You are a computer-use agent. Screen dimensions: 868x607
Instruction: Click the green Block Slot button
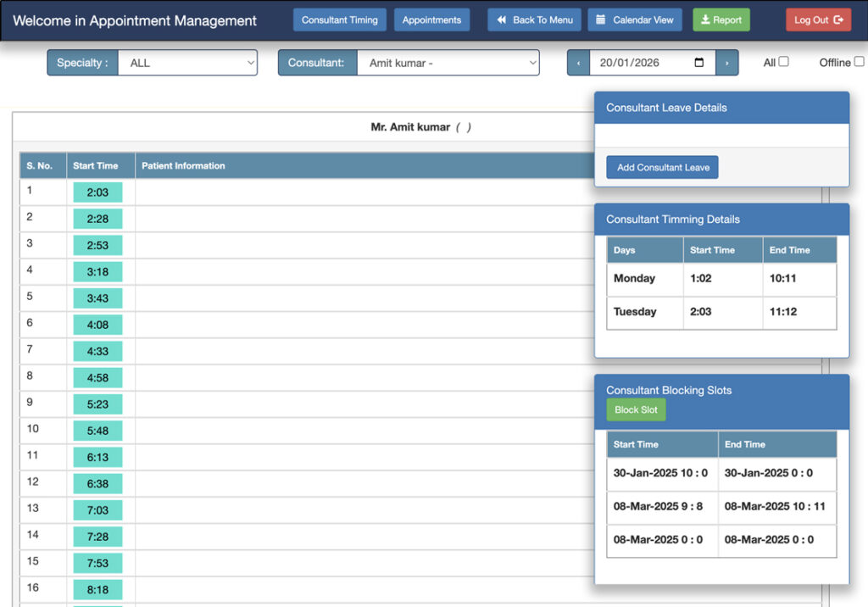click(x=636, y=410)
